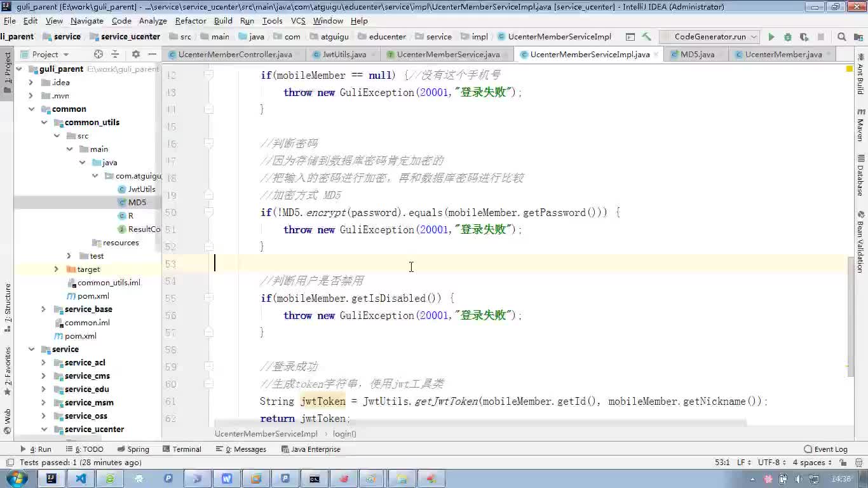Open the Spring tool window
The height and width of the screenshot is (488, 868).
coord(132,449)
